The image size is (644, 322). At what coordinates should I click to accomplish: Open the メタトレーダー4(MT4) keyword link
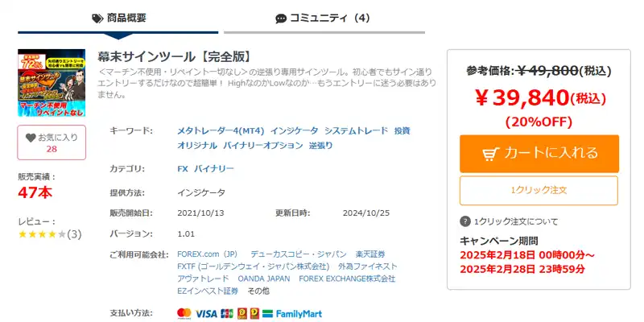221,131
